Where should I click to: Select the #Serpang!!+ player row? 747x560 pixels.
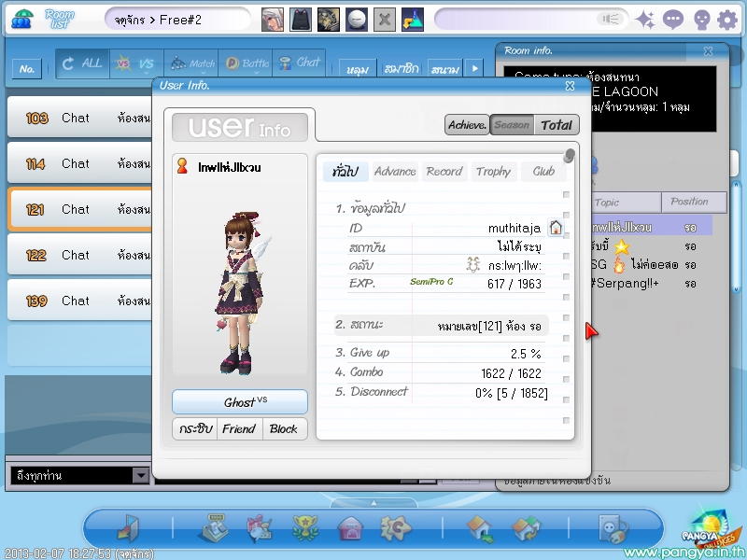point(651,284)
